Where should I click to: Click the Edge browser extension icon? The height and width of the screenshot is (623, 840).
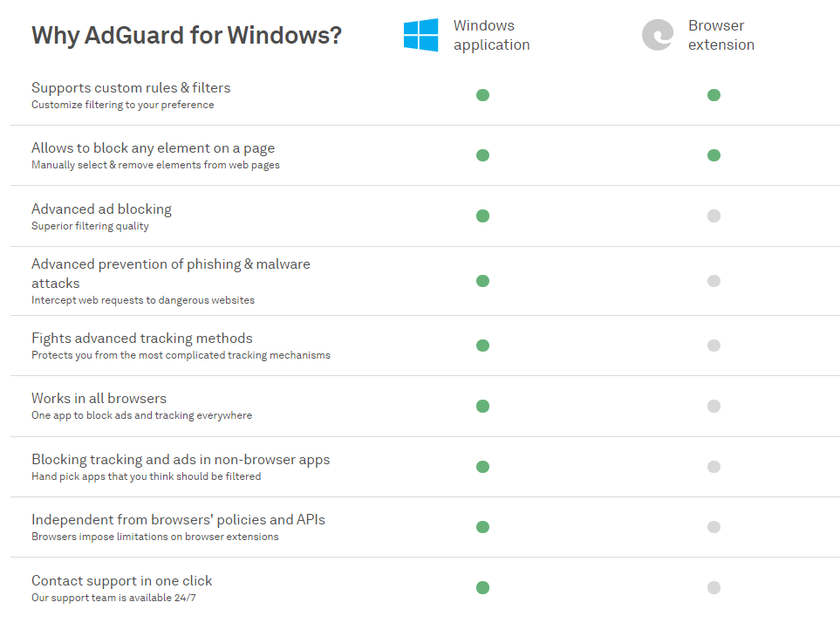coord(657,36)
